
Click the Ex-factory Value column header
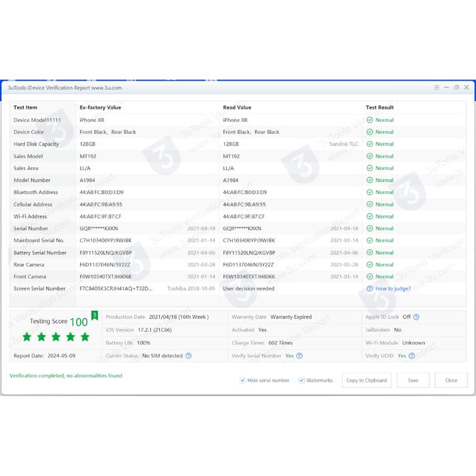(x=100, y=108)
